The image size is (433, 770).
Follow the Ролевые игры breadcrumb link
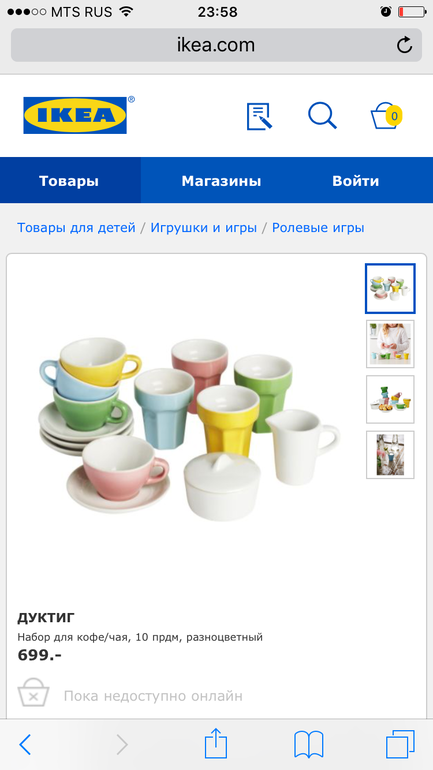coord(318,228)
